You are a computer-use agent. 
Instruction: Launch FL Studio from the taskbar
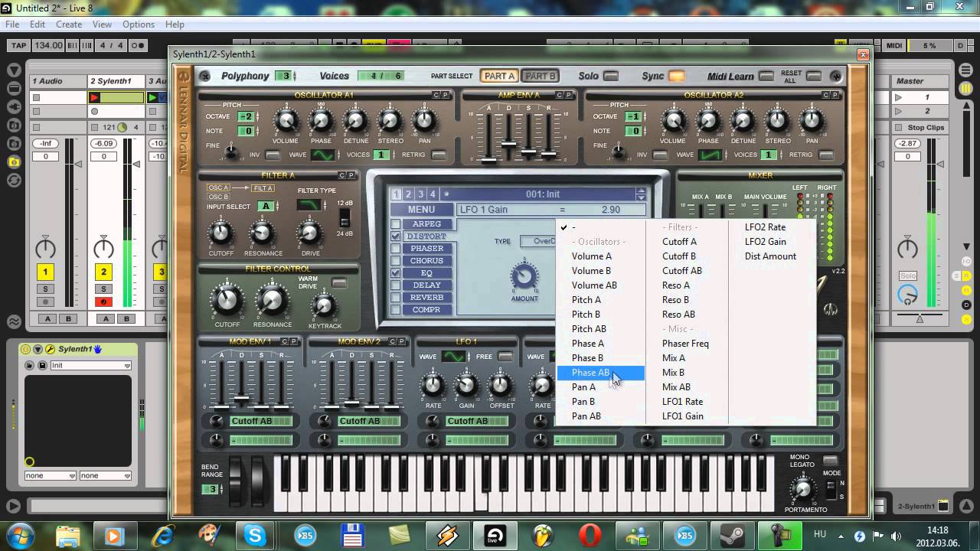click(544, 535)
